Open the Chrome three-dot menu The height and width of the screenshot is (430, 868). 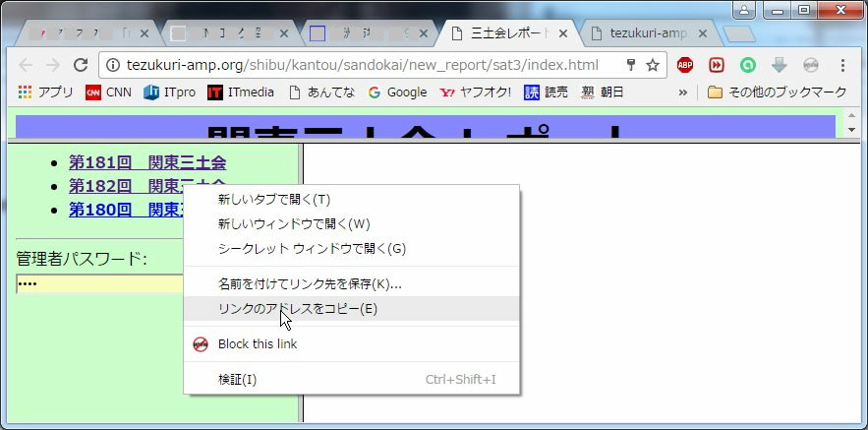[x=842, y=66]
